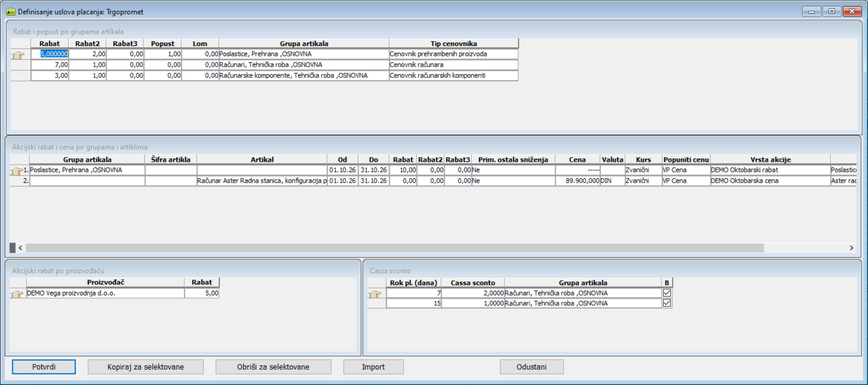Viewport: 868px width, 385px height.
Task: Select Računarske komponente, Tehnička roba row
Action: click(304, 76)
